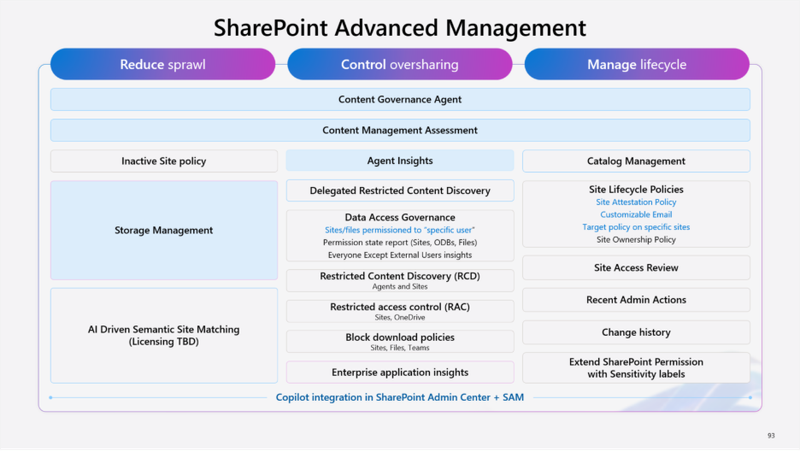
Task: Click the Site Ownership Policy text
Action: pos(636,239)
